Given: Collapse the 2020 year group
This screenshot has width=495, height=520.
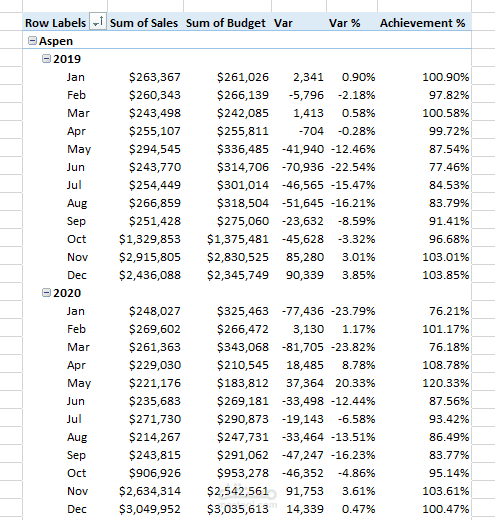Looking at the screenshot, I should tap(46, 293).
